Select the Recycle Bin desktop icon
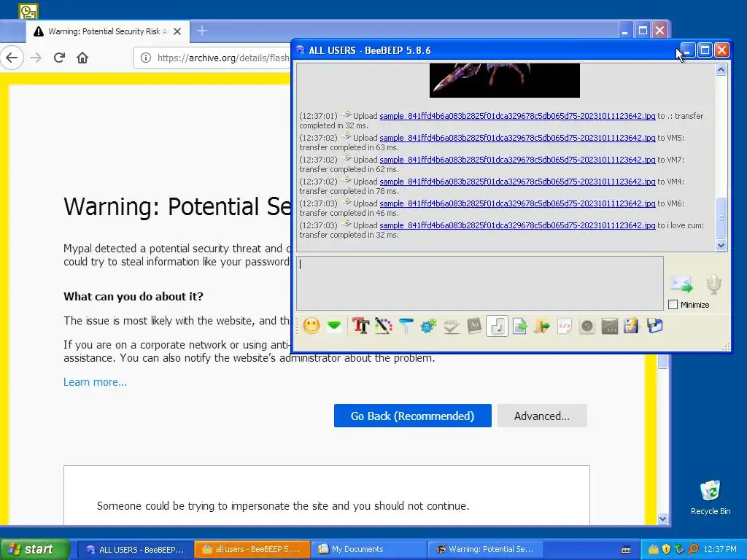Viewport: 747px width, 560px height. 711,497
